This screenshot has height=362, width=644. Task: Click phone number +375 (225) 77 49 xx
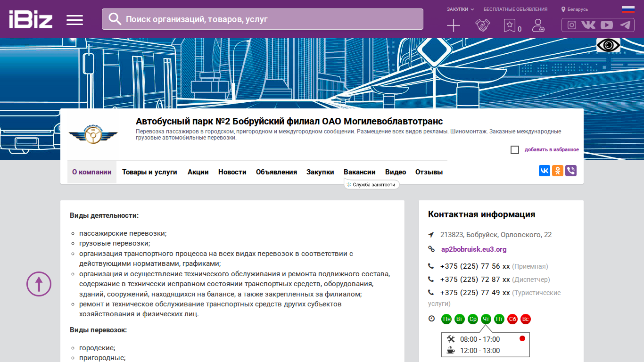tap(475, 293)
